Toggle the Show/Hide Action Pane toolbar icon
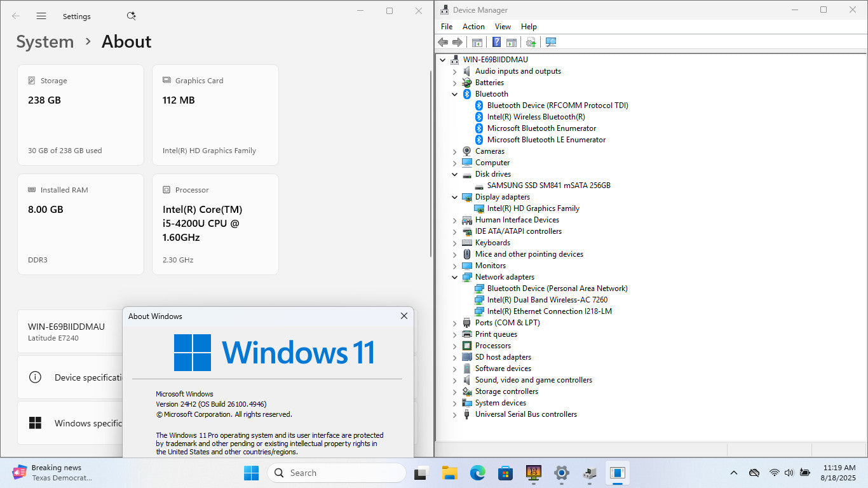Screen dimensions: 868x488 (x=511, y=42)
